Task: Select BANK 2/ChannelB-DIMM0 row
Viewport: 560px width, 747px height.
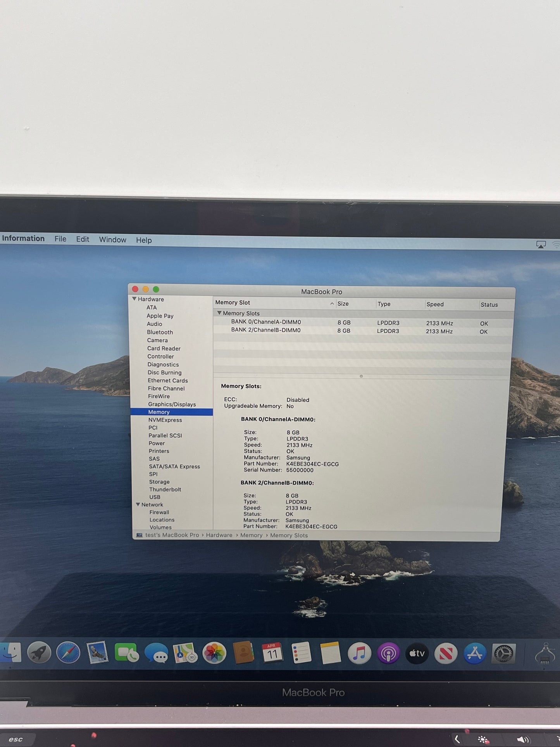Action: click(364, 331)
